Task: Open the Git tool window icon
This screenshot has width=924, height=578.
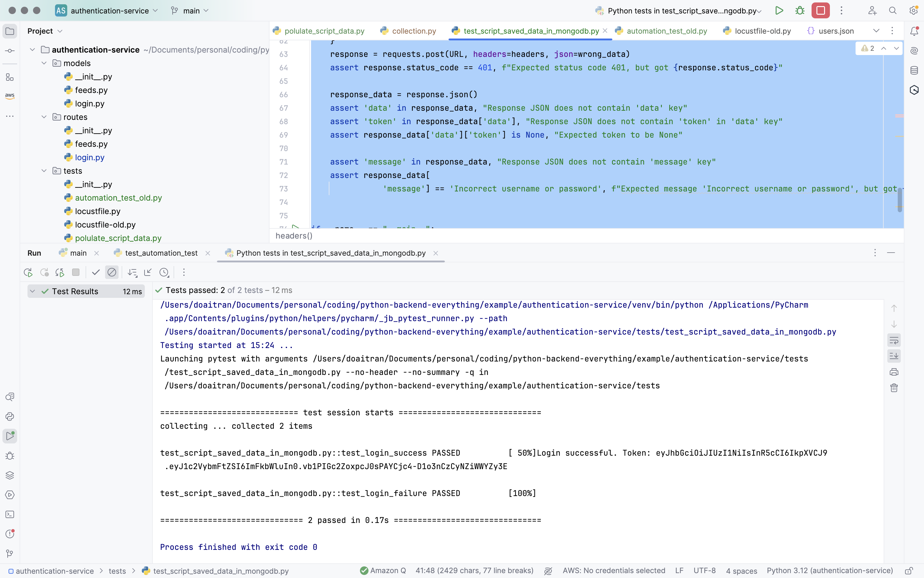Action: pyautogui.click(x=10, y=554)
